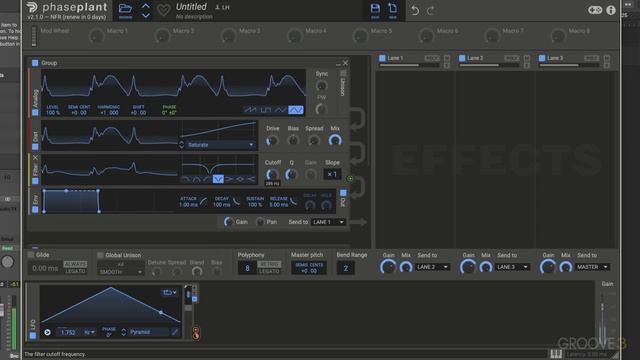Disable the Dist module

click(35, 146)
